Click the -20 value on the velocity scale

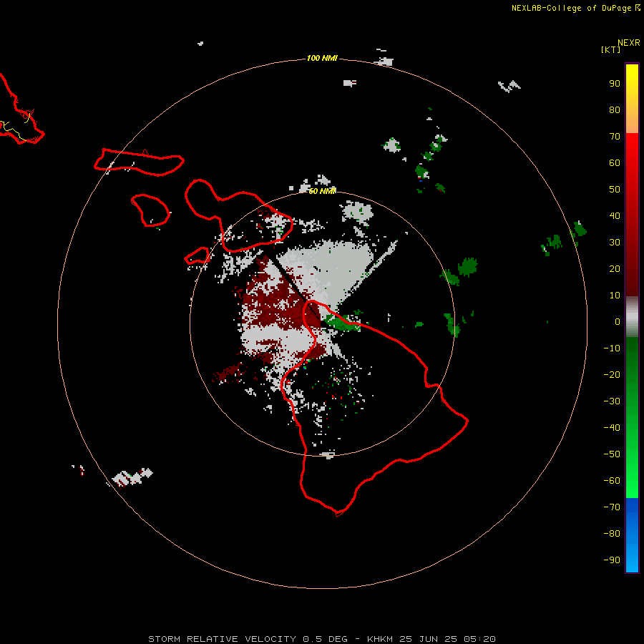pos(612,375)
